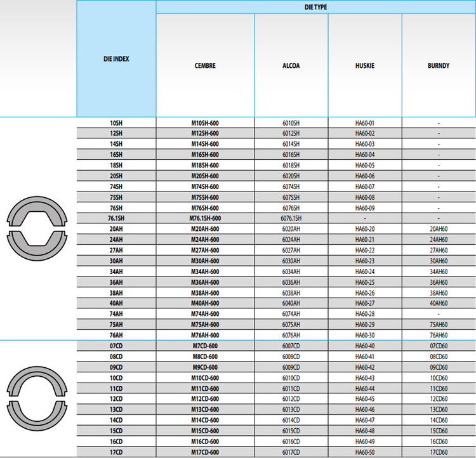Select Huskie cell HA60-50
This screenshot has width=476, height=458.
tap(365, 452)
